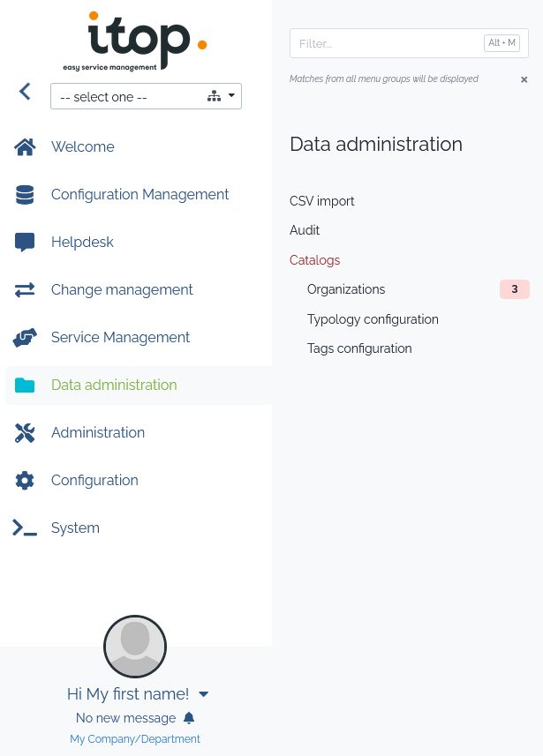This screenshot has height=756, width=543.
Task: Open the Audit menu entry
Action: (305, 230)
